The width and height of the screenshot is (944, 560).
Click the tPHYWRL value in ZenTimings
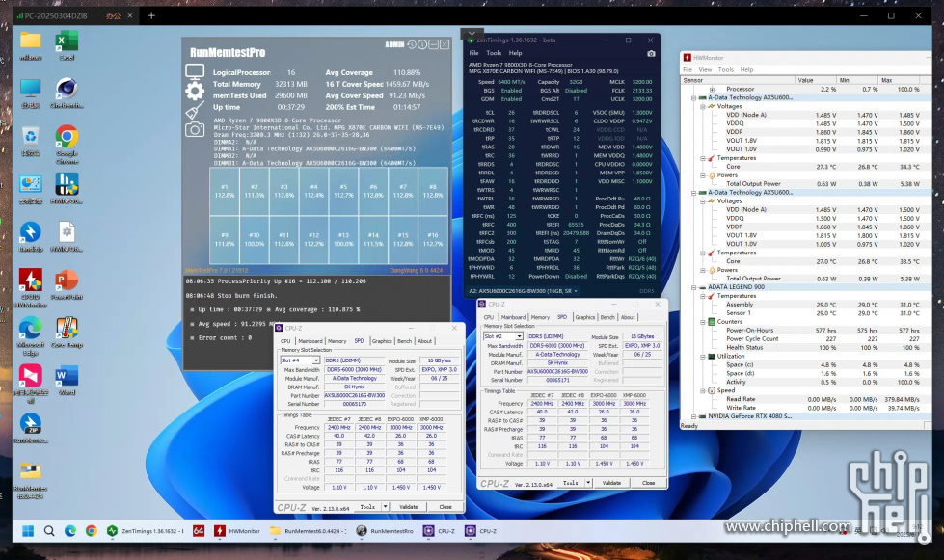pyautogui.click(x=511, y=276)
